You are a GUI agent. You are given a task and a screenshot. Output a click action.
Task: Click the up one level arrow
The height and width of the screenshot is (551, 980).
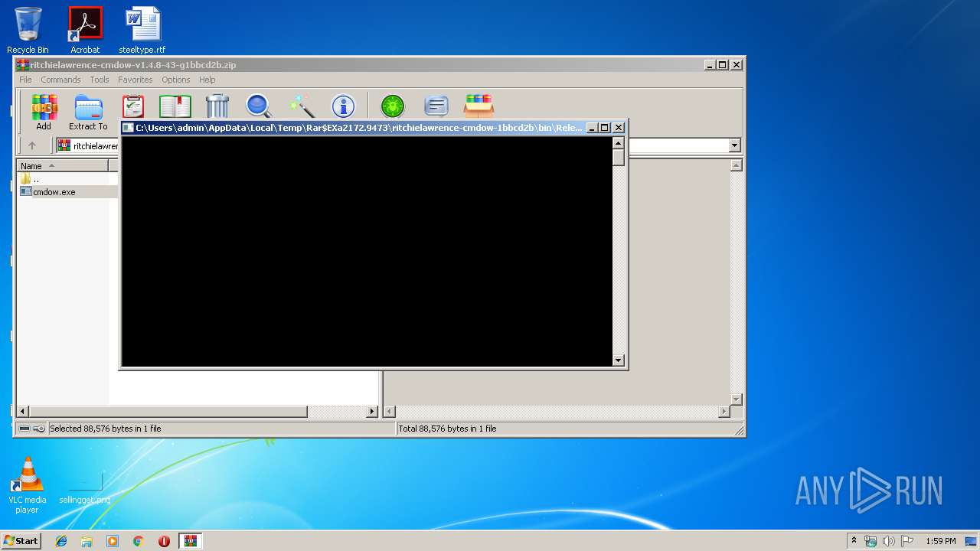(32, 145)
